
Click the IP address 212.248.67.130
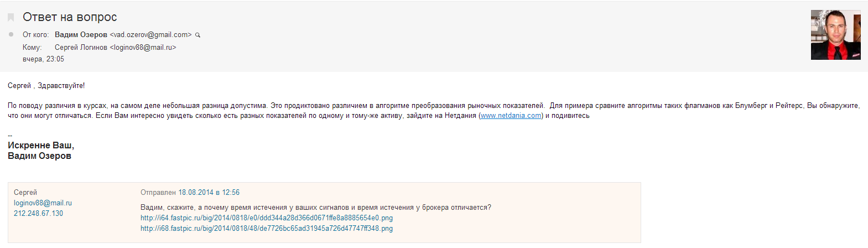click(x=38, y=214)
